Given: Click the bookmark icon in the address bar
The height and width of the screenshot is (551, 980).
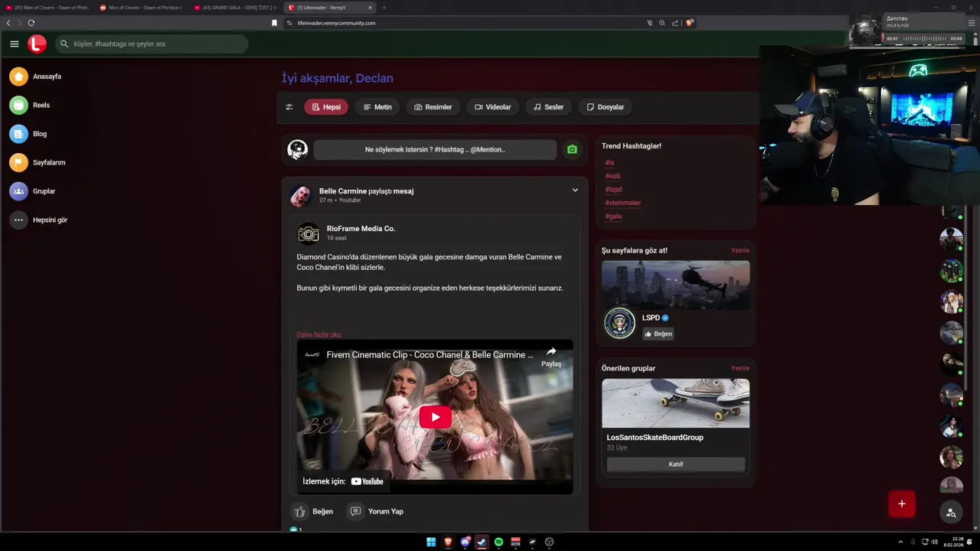Looking at the screenshot, I should [274, 23].
